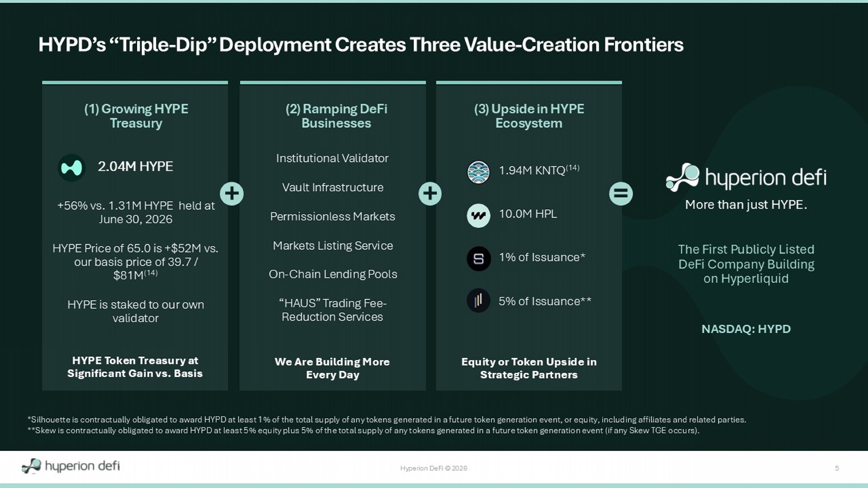Click the HPL logo icon
This screenshot has height=488, width=868.
tap(479, 216)
